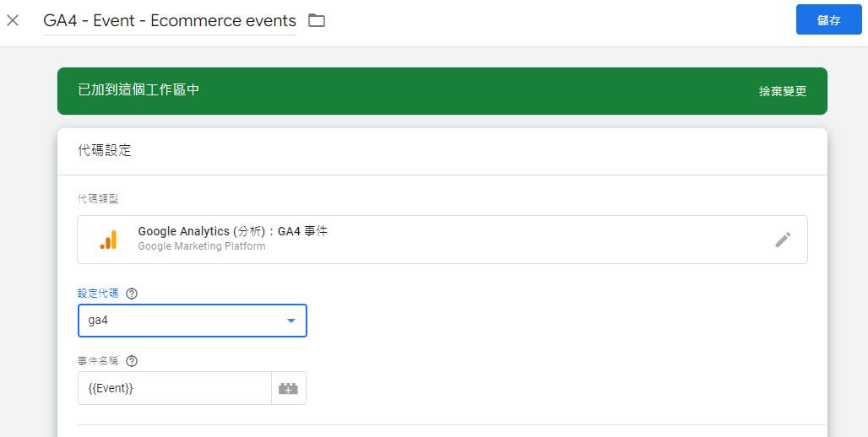Open help icon next to 設定代碼
The width and height of the screenshot is (868, 437).
[132, 294]
